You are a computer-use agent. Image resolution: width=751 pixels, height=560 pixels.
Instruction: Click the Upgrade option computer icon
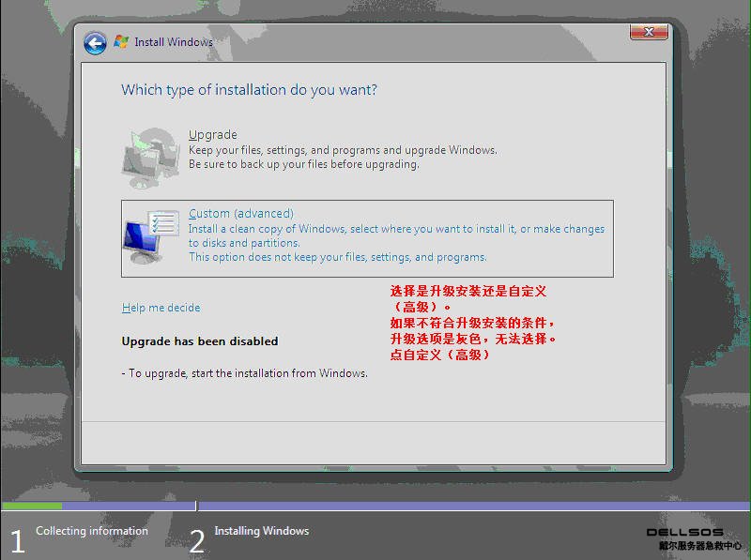[150, 158]
